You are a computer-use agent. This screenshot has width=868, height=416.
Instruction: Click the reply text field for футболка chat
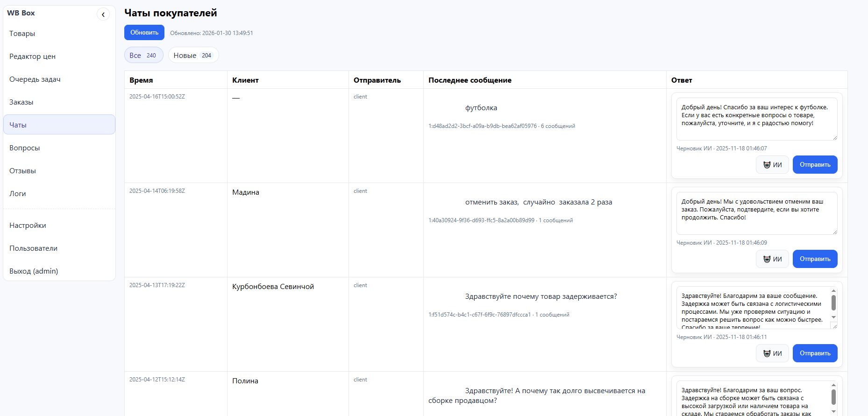[756, 120]
